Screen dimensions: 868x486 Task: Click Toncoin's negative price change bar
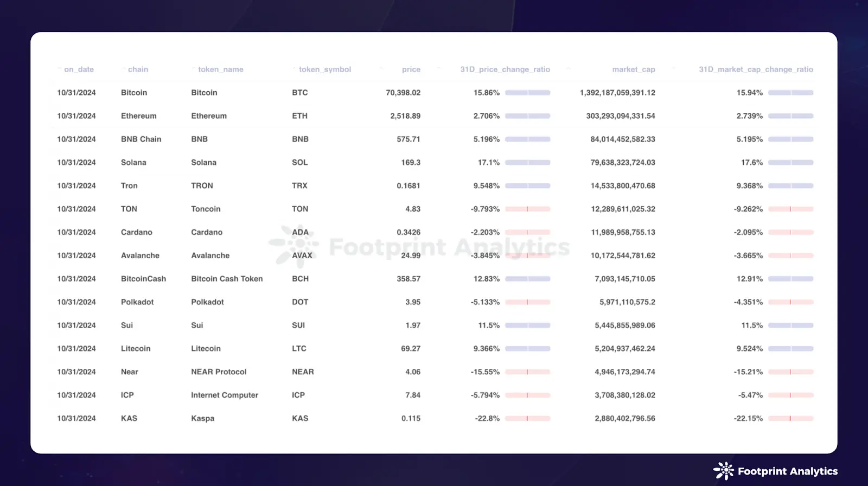click(x=527, y=209)
